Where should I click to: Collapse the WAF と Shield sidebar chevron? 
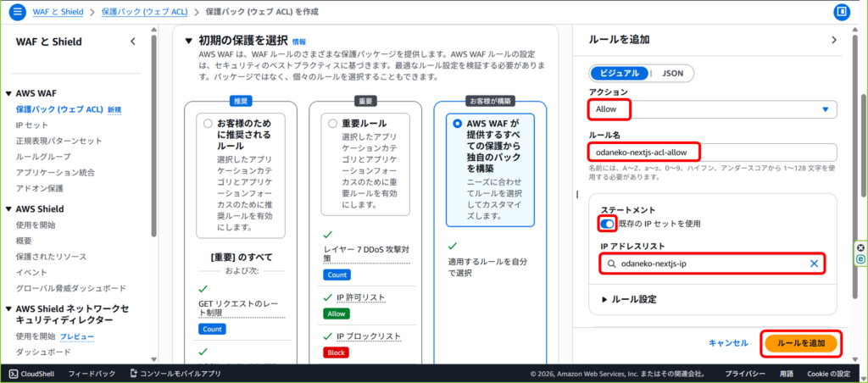click(132, 42)
